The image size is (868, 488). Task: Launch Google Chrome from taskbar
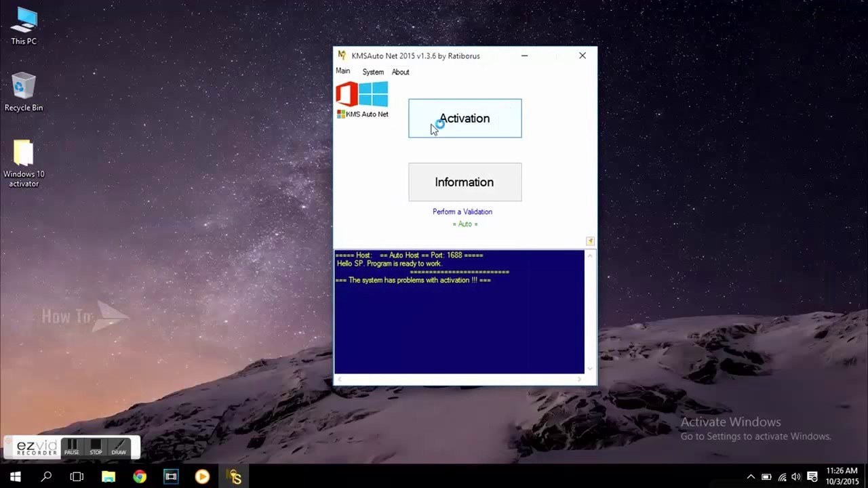(x=140, y=476)
